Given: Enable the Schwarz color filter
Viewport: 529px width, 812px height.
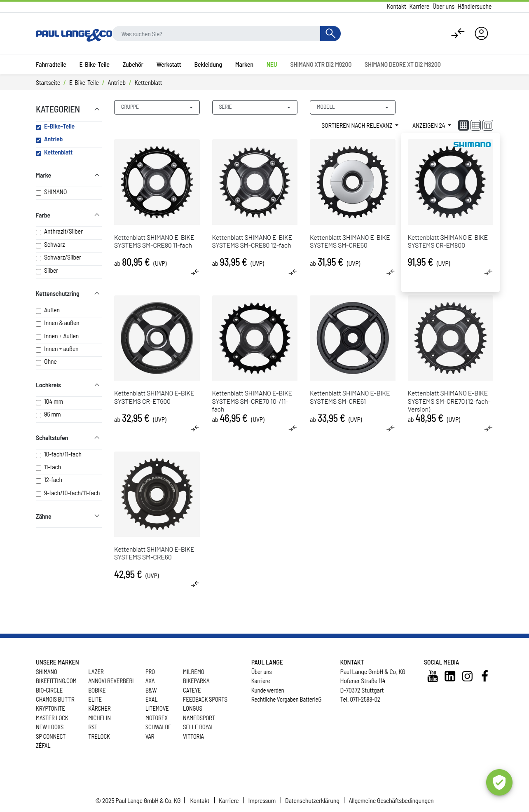Looking at the screenshot, I should (x=39, y=246).
